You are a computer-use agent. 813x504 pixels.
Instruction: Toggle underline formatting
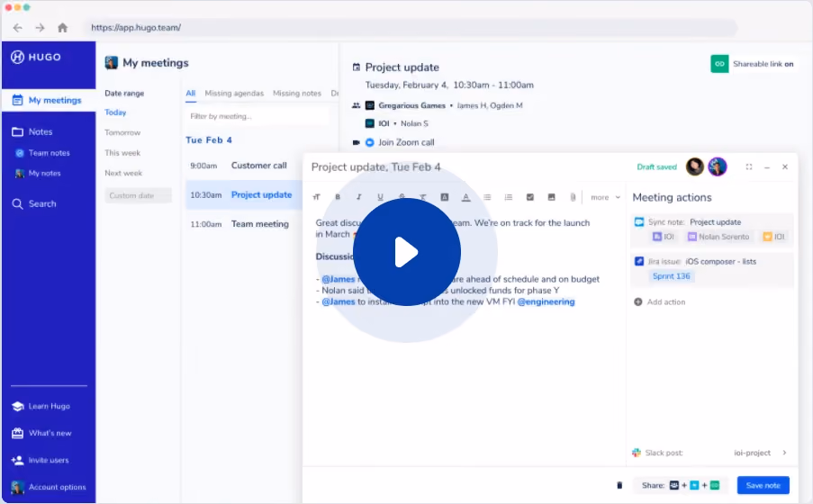click(381, 197)
